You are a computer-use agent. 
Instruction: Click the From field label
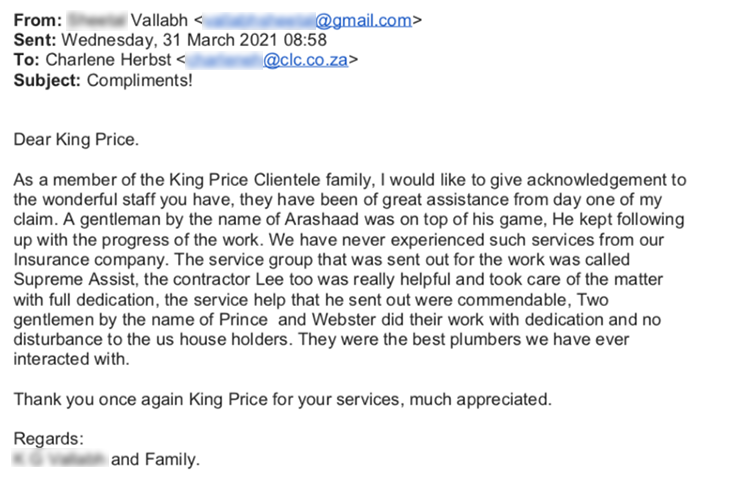tap(38, 20)
